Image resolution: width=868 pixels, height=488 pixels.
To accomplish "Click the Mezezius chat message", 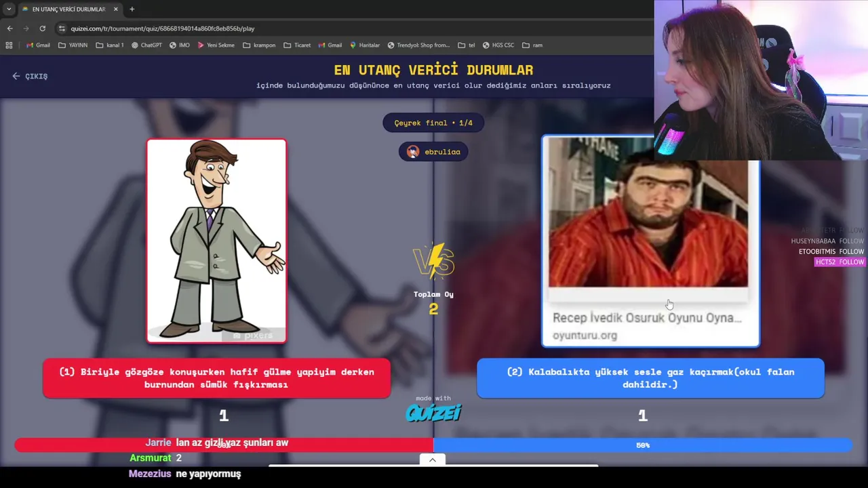I will coord(185,474).
